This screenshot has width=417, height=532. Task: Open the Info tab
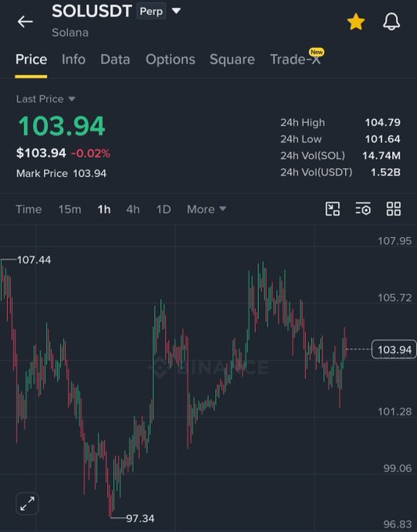[x=74, y=59]
